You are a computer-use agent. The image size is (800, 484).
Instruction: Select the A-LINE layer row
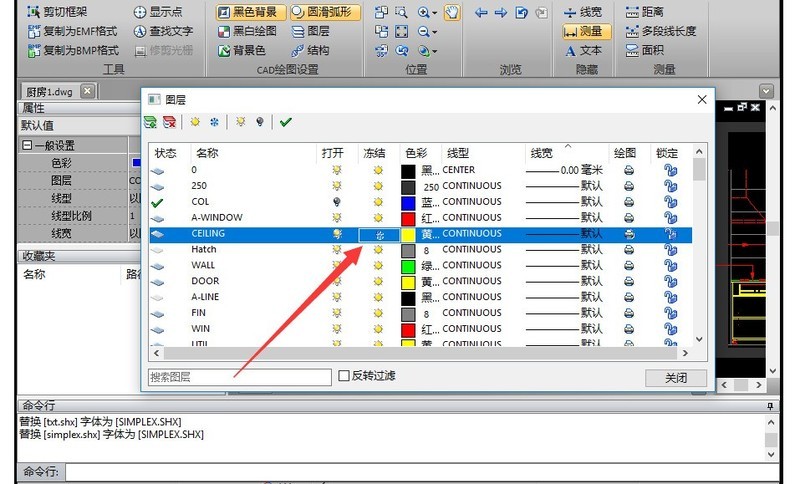tap(421, 297)
